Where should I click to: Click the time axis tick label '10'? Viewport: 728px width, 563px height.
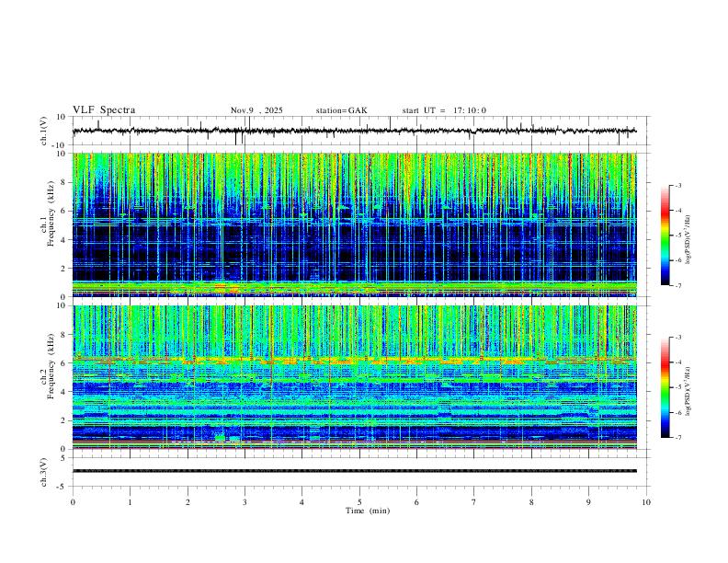click(x=646, y=502)
